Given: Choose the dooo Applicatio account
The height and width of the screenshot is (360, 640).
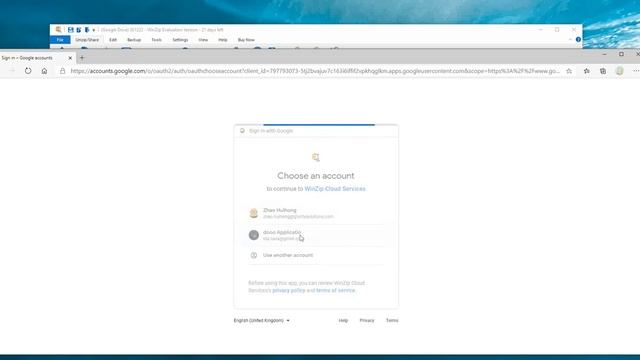Looking at the screenshot, I should point(316,235).
